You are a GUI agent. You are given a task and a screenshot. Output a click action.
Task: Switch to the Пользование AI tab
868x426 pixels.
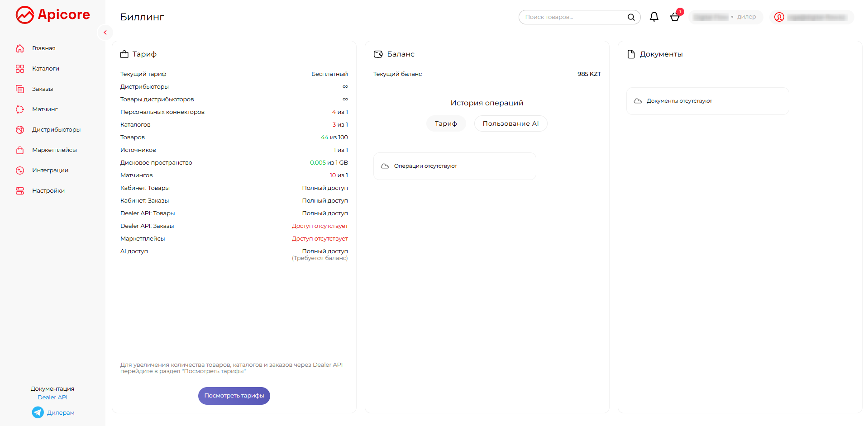coord(510,123)
